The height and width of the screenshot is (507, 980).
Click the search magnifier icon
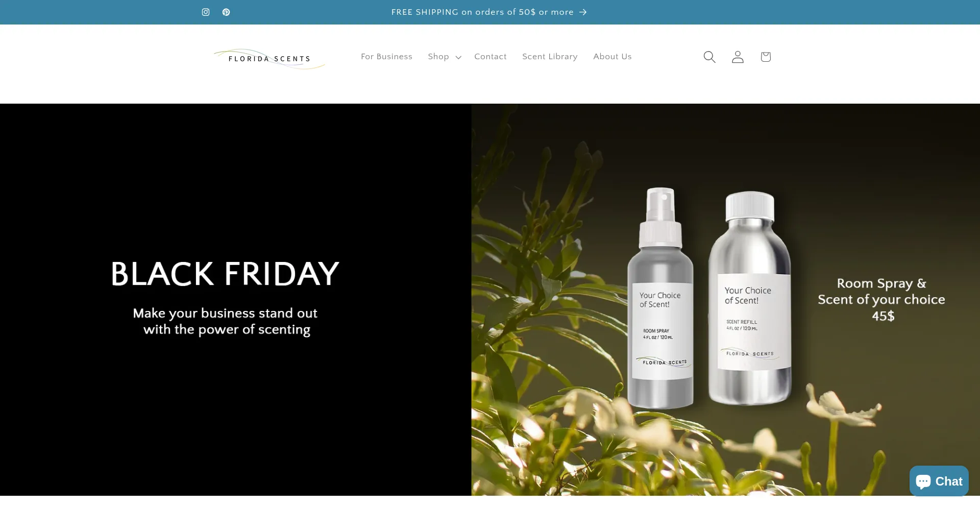pos(709,57)
